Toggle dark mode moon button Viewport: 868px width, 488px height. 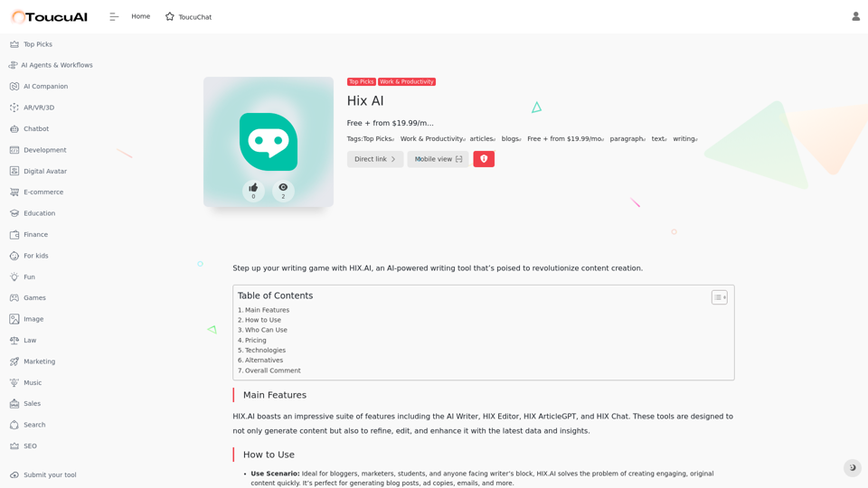point(853,467)
